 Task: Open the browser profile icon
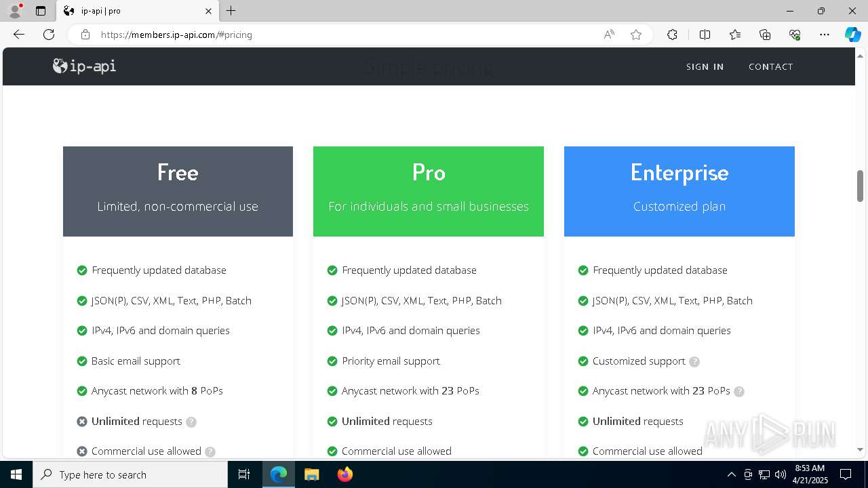(15, 11)
